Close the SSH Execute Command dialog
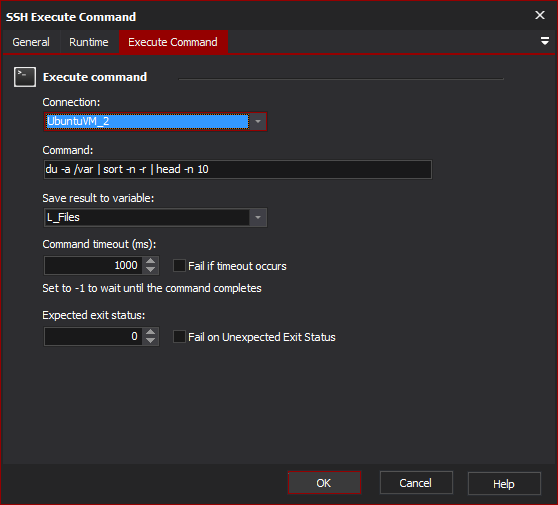The image size is (558, 505). (x=540, y=15)
